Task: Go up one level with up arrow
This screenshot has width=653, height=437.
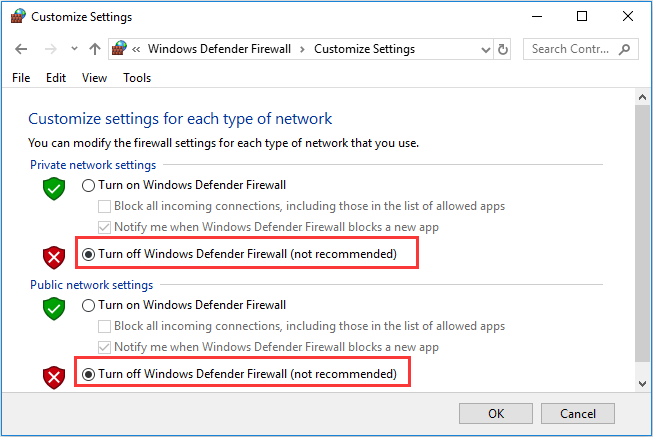Action: [x=95, y=49]
